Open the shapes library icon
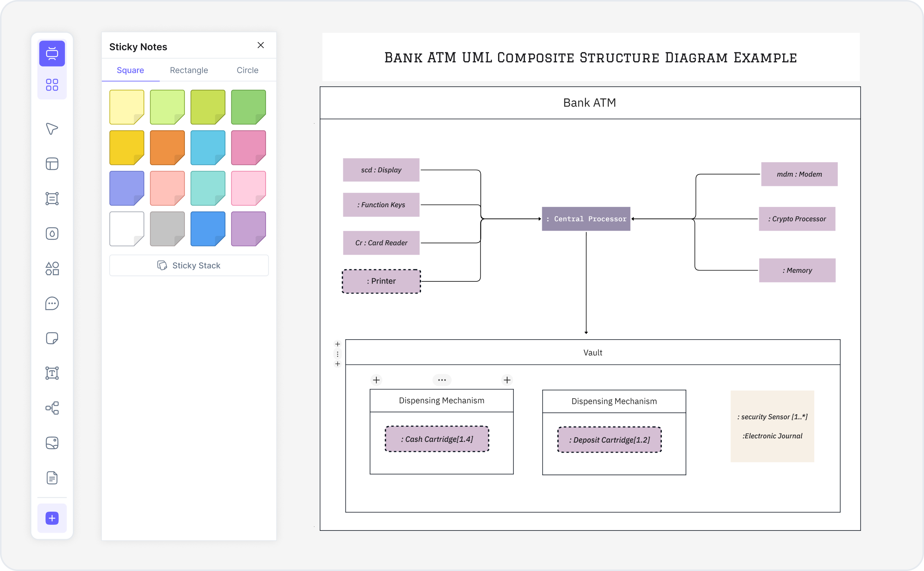This screenshot has height=571, width=924. pyautogui.click(x=52, y=269)
